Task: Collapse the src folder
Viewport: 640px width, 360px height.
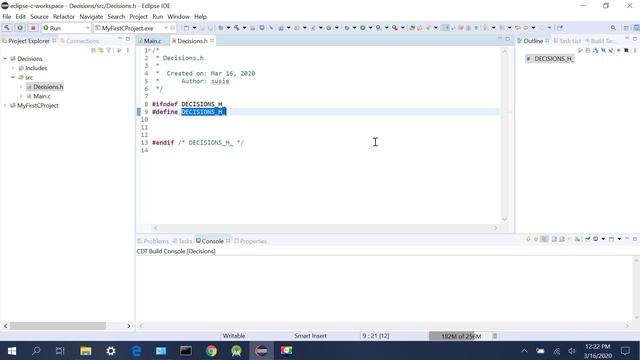Action: pos(13,77)
